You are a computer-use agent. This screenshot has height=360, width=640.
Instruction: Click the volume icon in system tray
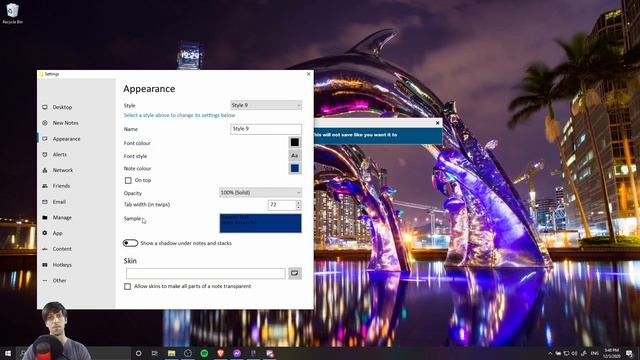click(574, 353)
